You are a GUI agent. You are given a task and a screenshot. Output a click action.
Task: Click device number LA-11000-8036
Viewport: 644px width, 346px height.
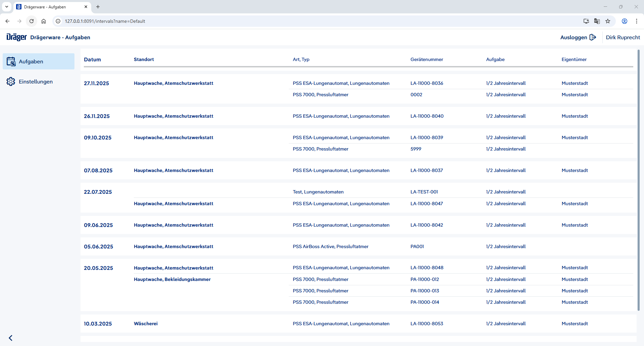[427, 83]
